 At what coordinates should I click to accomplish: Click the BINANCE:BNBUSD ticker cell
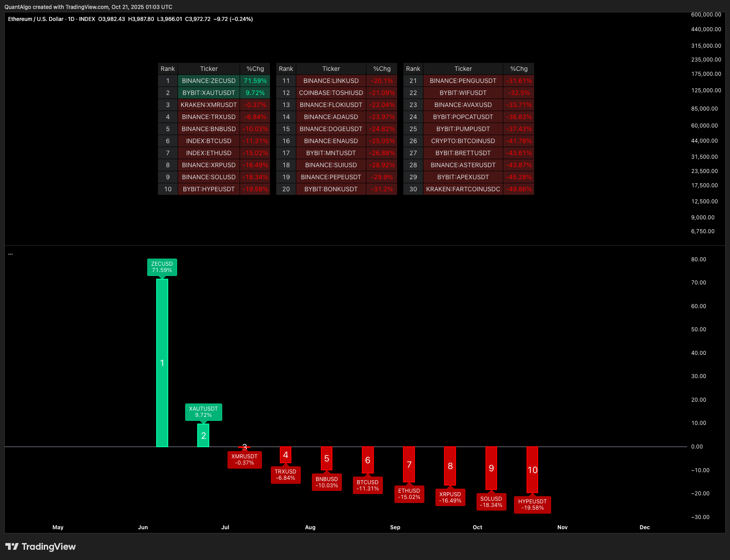click(209, 129)
